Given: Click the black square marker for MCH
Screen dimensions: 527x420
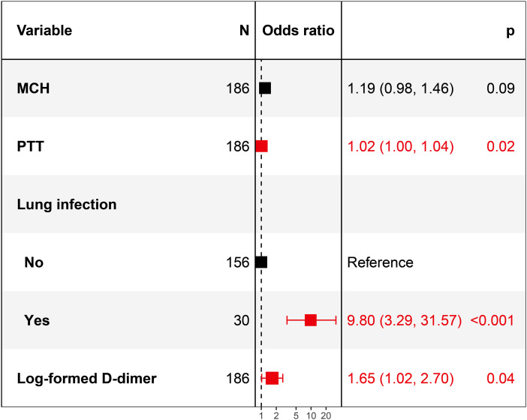Looking at the screenshot, I should tap(265, 88).
